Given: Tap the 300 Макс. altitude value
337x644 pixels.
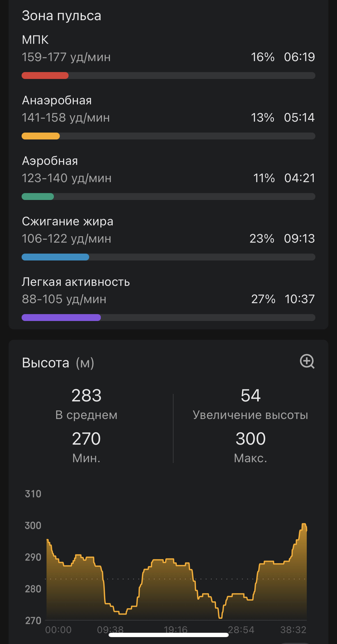Looking at the screenshot, I should pyautogui.click(x=251, y=439).
